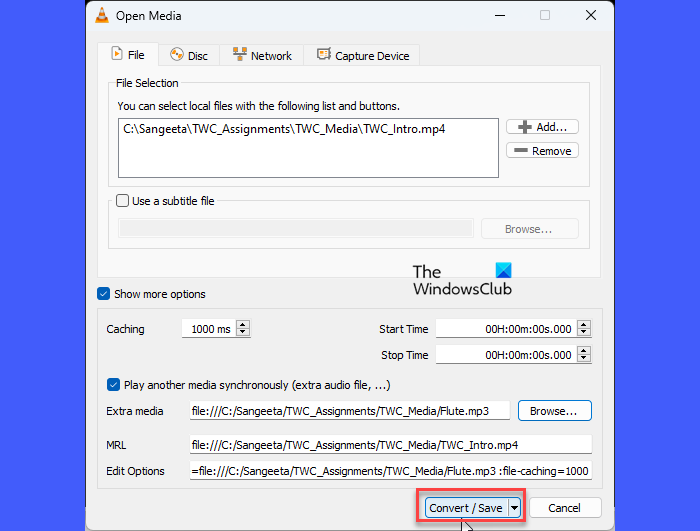
Task: Minimize the Open Media window
Action: (x=500, y=16)
